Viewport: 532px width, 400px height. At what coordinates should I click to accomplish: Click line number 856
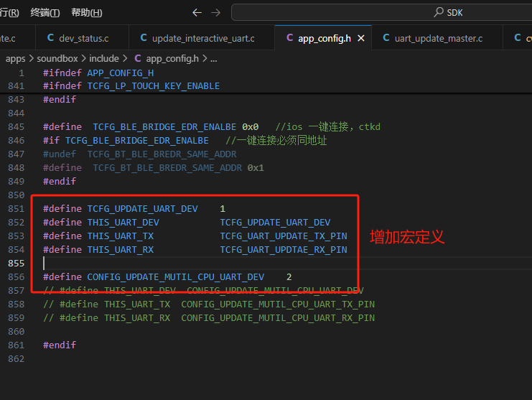[17, 277]
